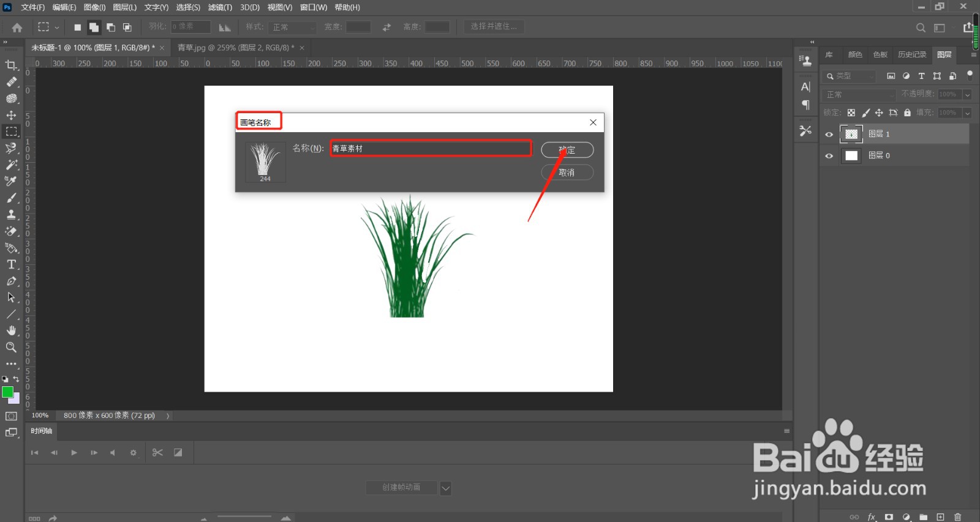The image size is (980, 522).
Task: Open marquee tool preset dropdown arrow
Action: [57, 28]
